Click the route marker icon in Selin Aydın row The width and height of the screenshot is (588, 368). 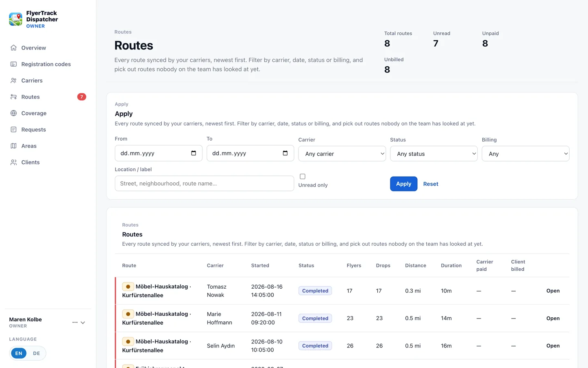point(128,341)
